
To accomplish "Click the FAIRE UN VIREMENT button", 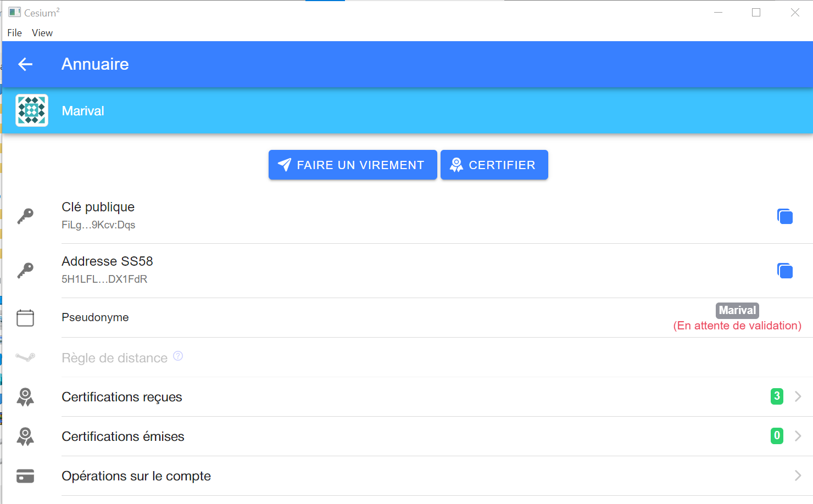I will [x=353, y=165].
